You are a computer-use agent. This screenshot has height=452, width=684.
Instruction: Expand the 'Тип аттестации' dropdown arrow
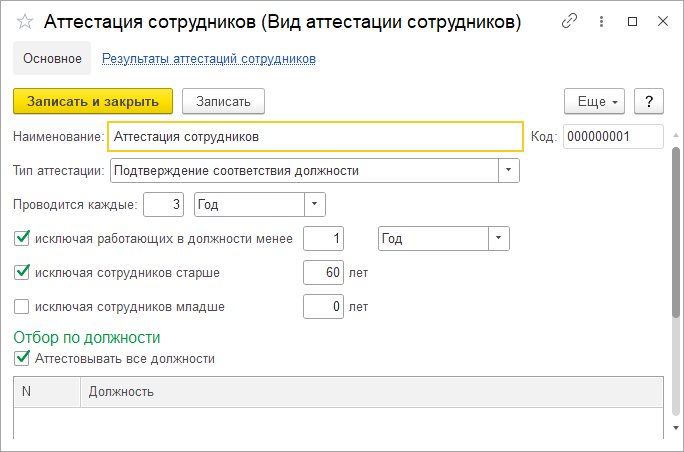[509, 170]
